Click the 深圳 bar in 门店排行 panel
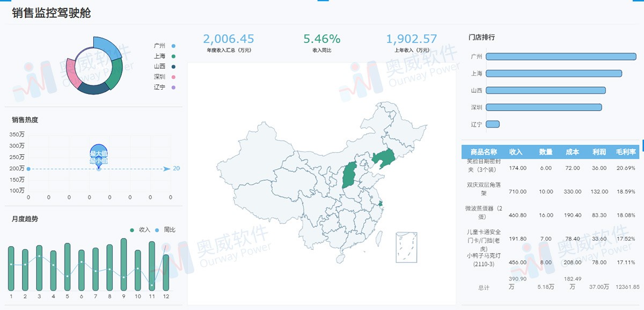This screenshot has height=310, width=644. click(543, 107)
